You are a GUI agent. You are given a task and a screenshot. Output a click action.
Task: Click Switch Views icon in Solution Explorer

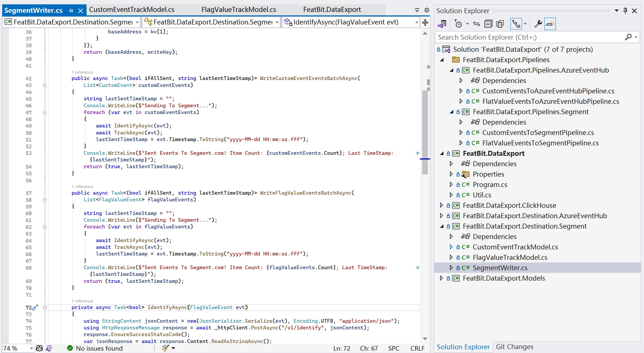pos(442,24)
